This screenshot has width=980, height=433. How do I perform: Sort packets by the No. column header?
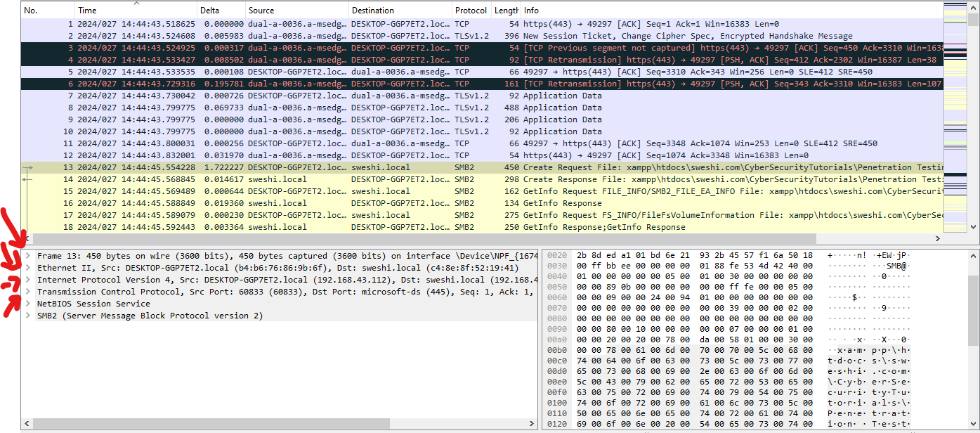pos(48,11)
